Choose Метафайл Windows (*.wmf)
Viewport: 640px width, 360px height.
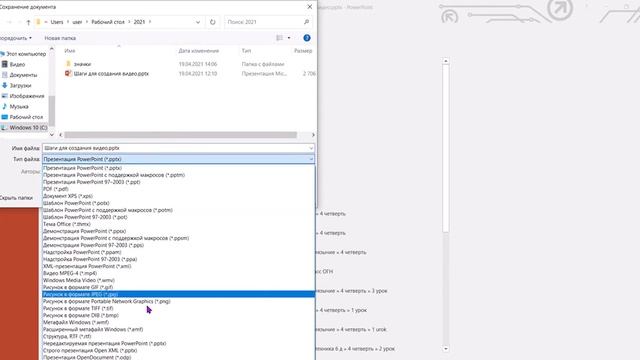[178, 322]
